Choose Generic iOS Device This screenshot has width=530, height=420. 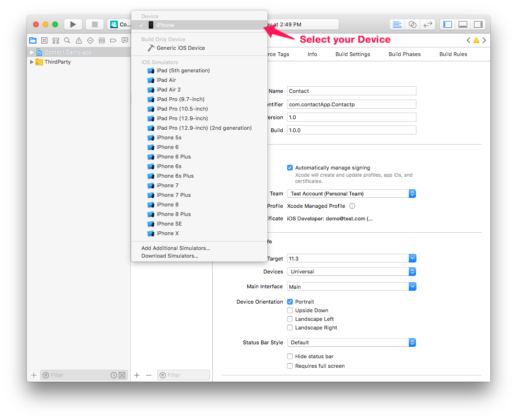click(199, 48)
